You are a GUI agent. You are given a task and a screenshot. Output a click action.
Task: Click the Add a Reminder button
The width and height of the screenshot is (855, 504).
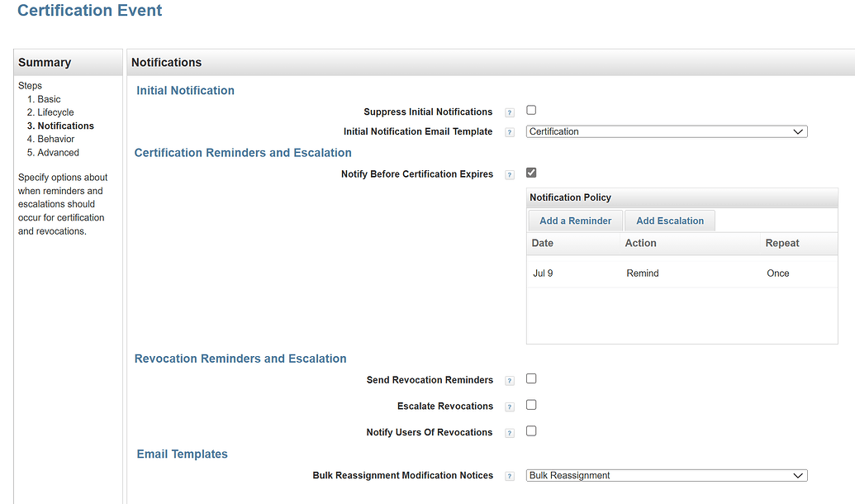click(x=575, y=221)
